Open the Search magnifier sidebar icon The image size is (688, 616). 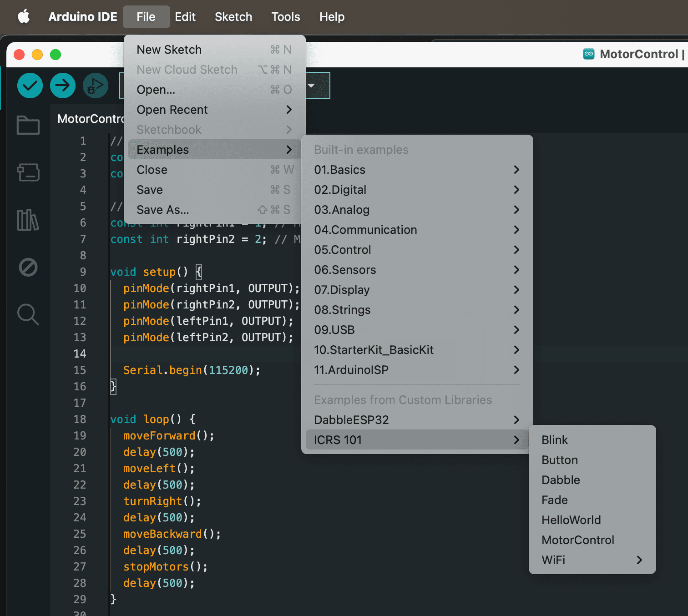tap(28, 314)
